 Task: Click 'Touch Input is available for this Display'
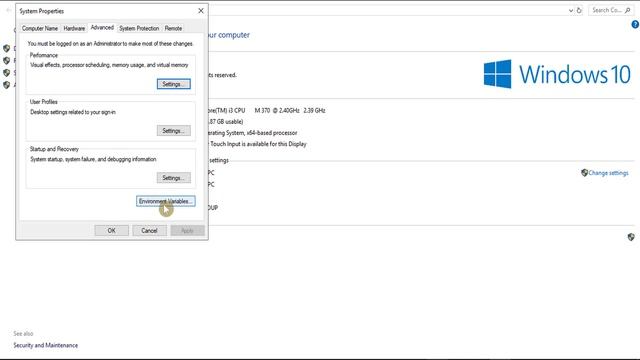[258, 144]
